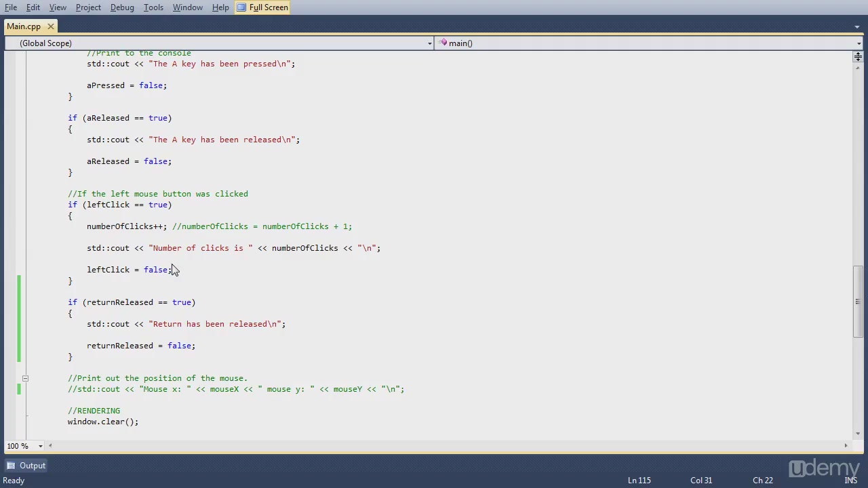
Task: Click the 'leftClick = false;' line
Action: coord(130,270)
